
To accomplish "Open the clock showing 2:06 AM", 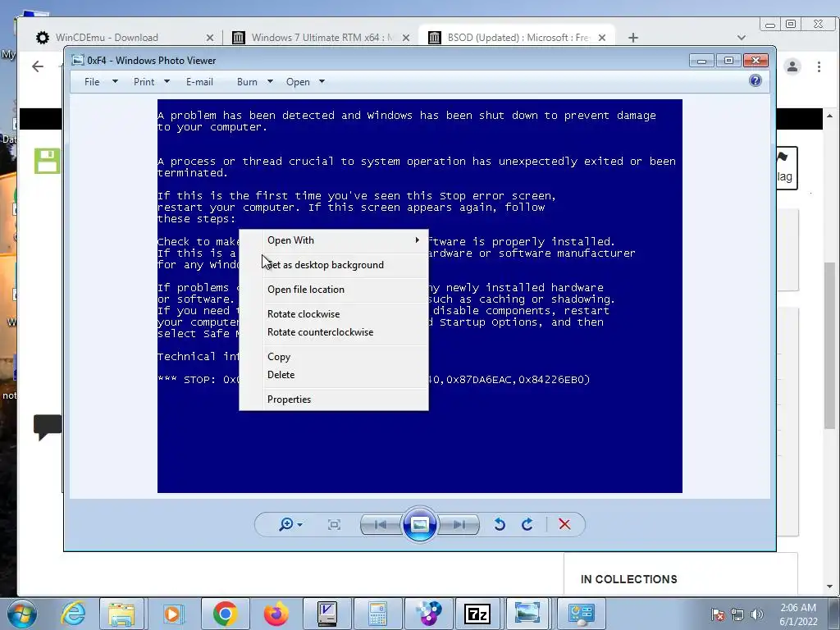I will pyautogui.click(x=798, y=614).
